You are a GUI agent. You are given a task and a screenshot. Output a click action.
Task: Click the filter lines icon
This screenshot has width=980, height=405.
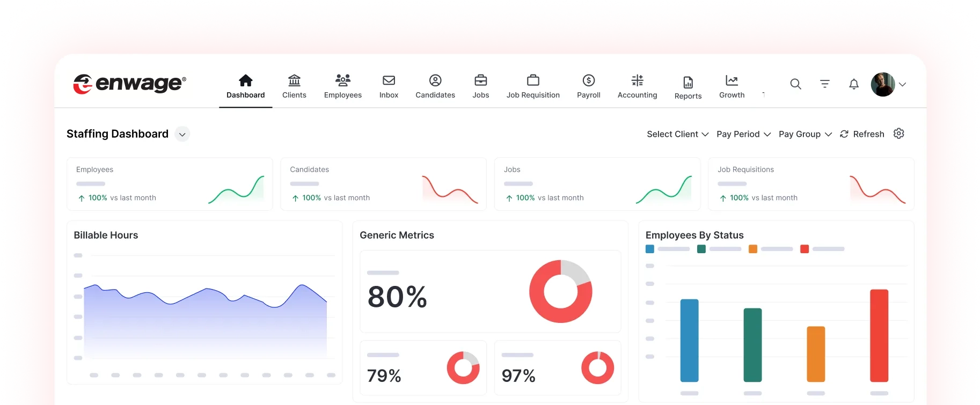tap(825, 84)
